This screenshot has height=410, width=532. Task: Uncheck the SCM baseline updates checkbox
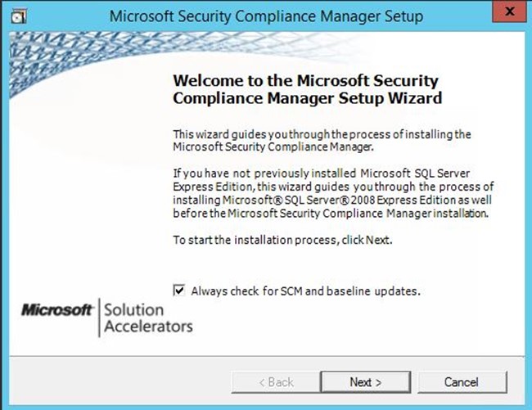click(179, 291)
